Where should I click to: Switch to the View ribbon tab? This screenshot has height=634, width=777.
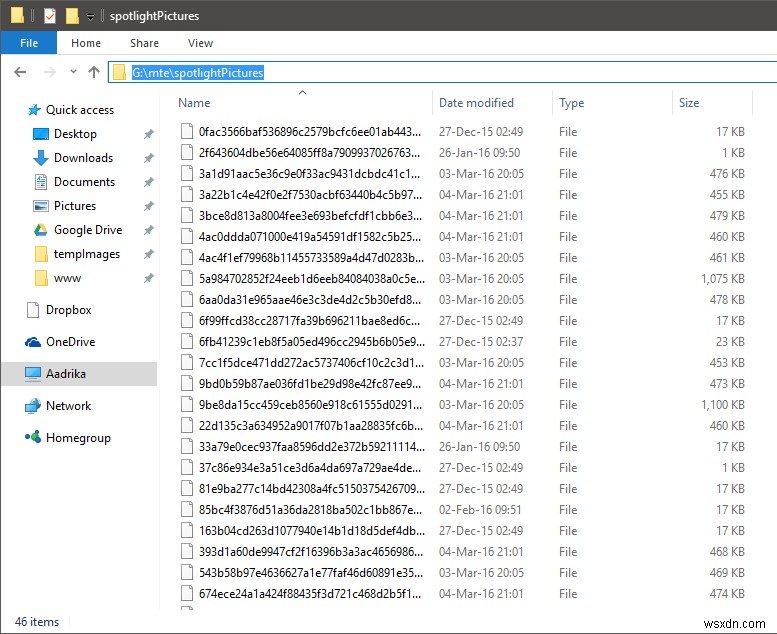200,43
